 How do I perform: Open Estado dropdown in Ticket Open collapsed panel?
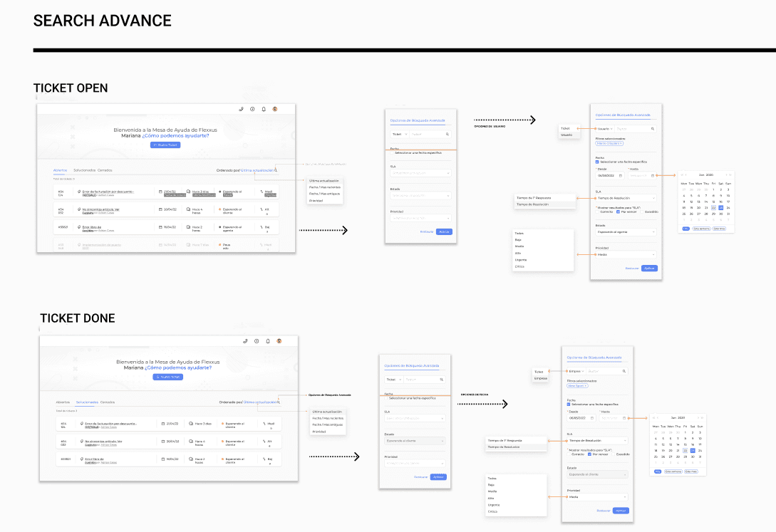[420, 195]
